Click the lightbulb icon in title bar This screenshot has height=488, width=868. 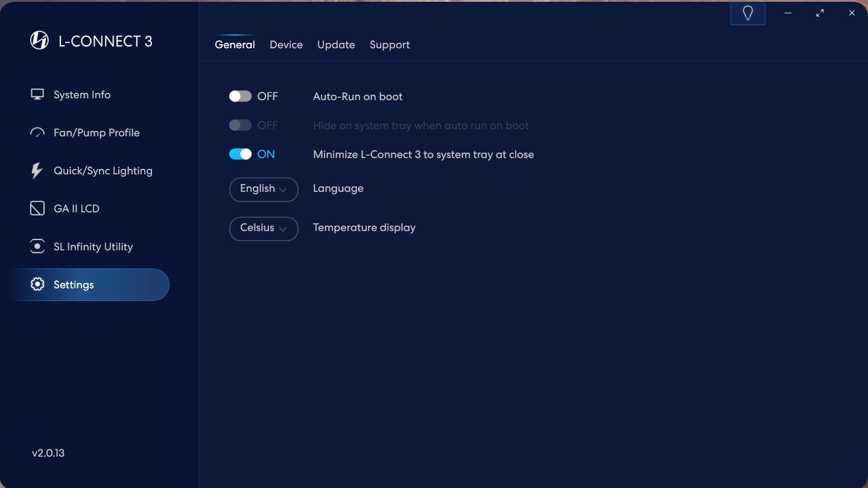[748, 13]
